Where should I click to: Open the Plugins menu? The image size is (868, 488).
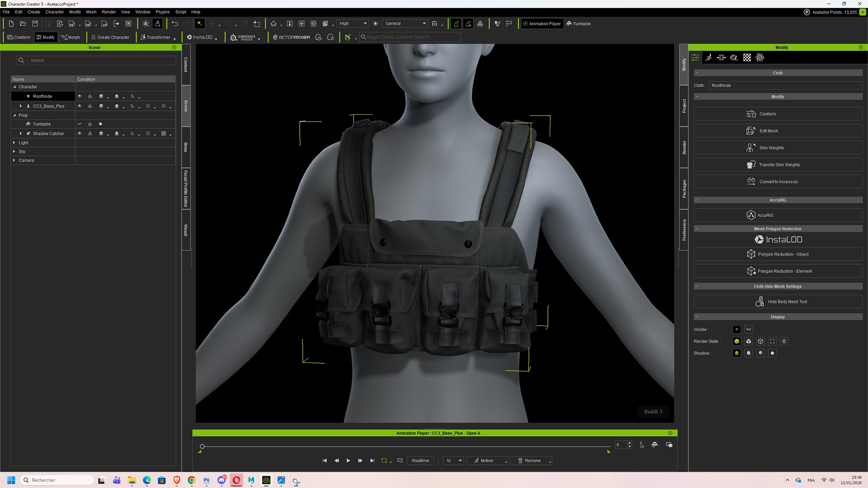[x=162, y=12]
